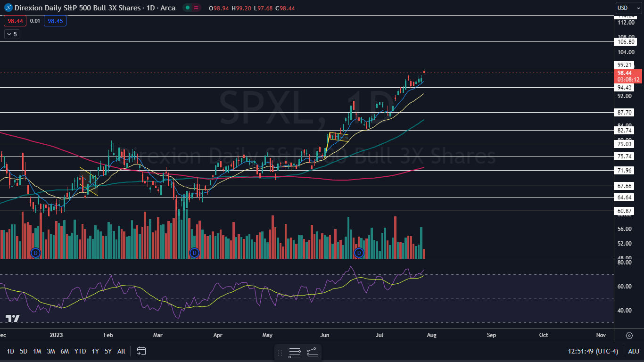Select the YTD date range
Screen dimensions: 644x362
(80, 351)
